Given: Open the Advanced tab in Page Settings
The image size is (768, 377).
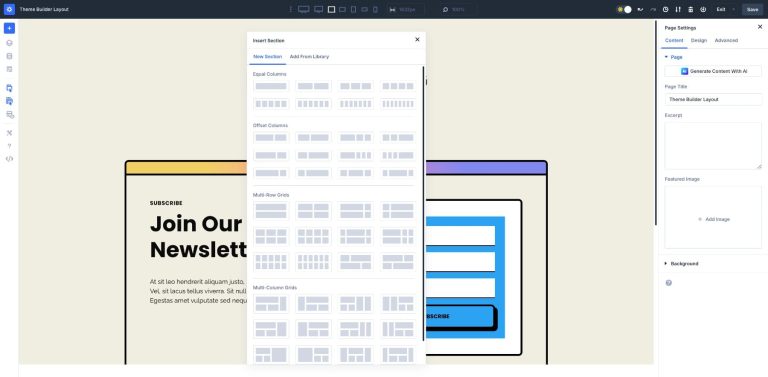Looking at the screenshot, I should pos(726,41).
